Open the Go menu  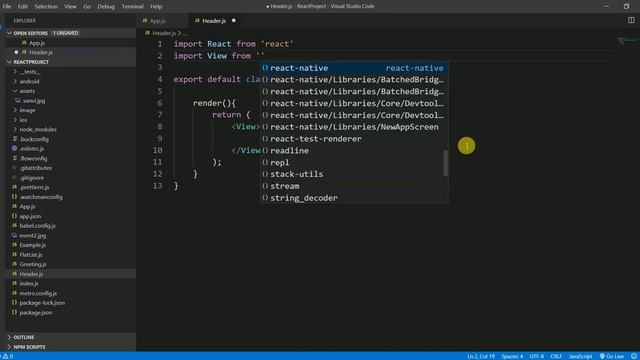(x=87, y=7)
